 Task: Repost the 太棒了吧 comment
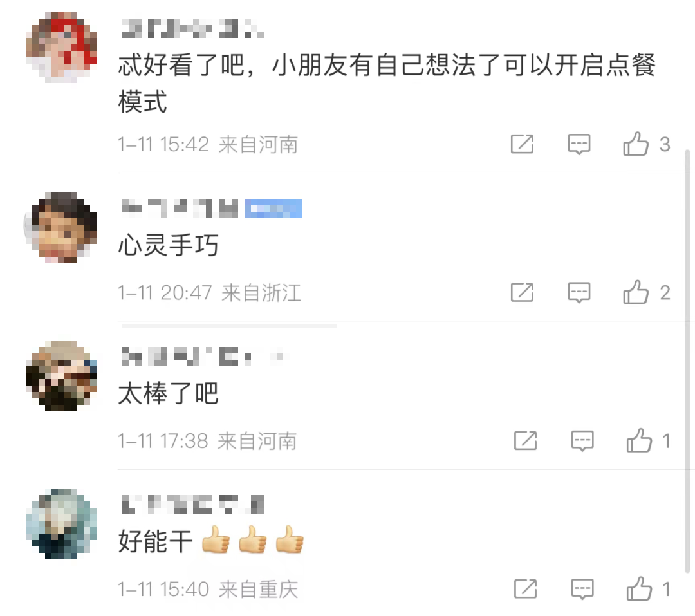coord(525,440)
